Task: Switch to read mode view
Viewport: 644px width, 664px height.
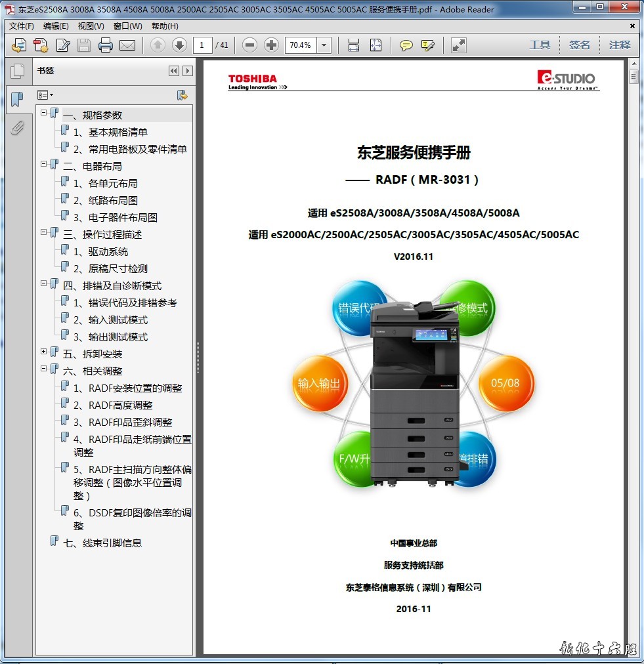Action: pos(459,45)
